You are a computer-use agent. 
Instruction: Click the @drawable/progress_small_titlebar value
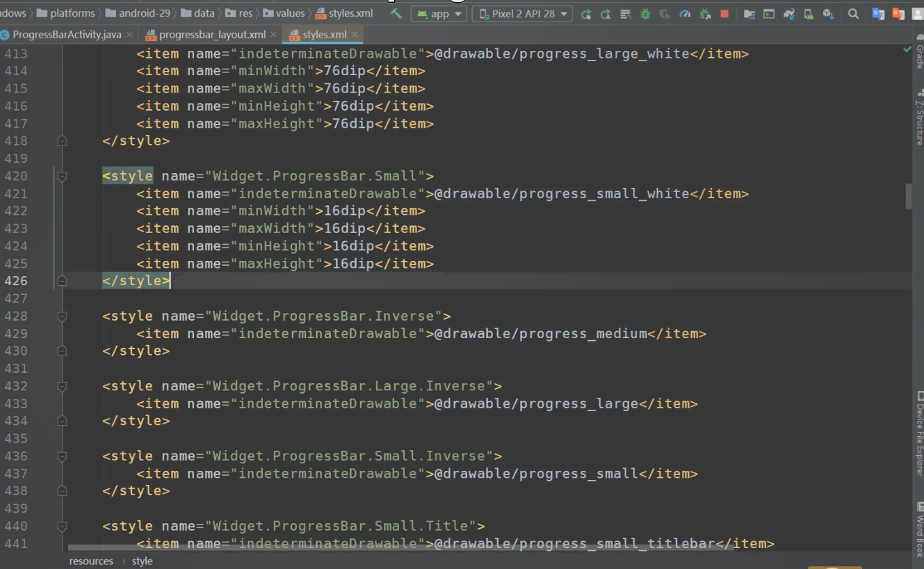pyautogui.click(x=575, y=544)
